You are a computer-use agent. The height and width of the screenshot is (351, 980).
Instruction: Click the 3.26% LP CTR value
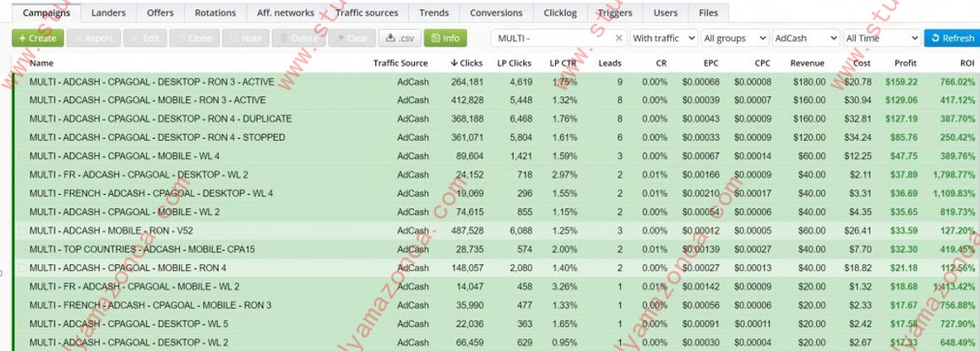click(564, 287)
